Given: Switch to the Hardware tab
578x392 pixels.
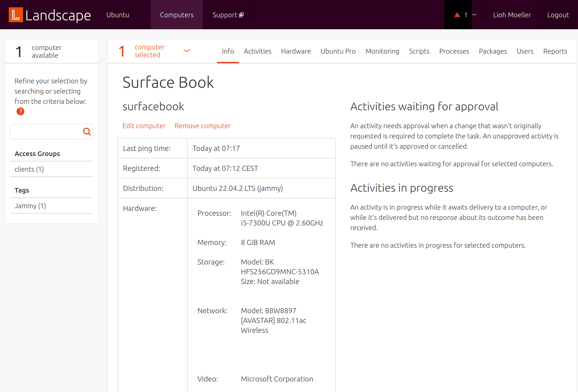Looking at the screenshot, I should (296, 51).
